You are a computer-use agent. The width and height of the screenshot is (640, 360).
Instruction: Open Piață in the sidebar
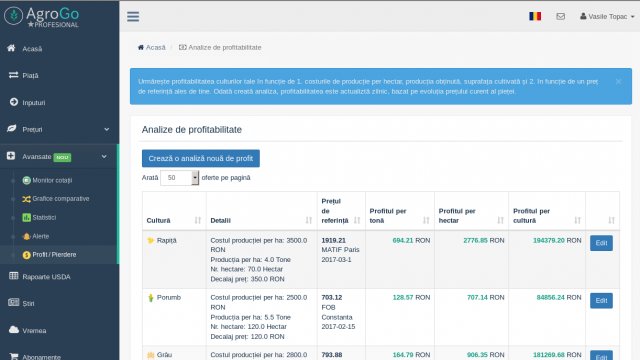tap(59, 76)
